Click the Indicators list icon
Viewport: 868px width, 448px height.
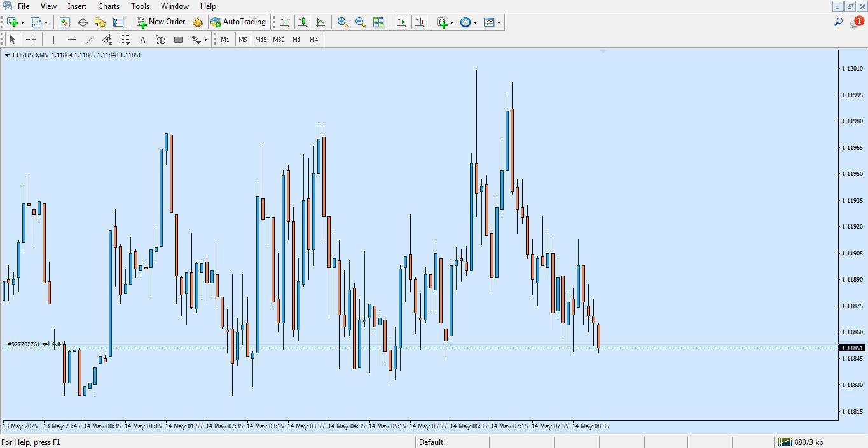(x=443, y=22)
